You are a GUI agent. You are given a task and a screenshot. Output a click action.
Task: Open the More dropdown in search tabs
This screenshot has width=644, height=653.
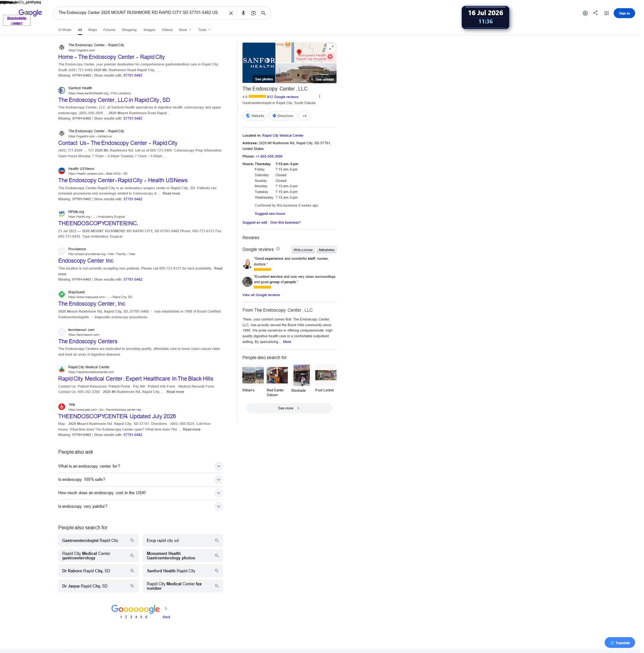coord(185,30)
